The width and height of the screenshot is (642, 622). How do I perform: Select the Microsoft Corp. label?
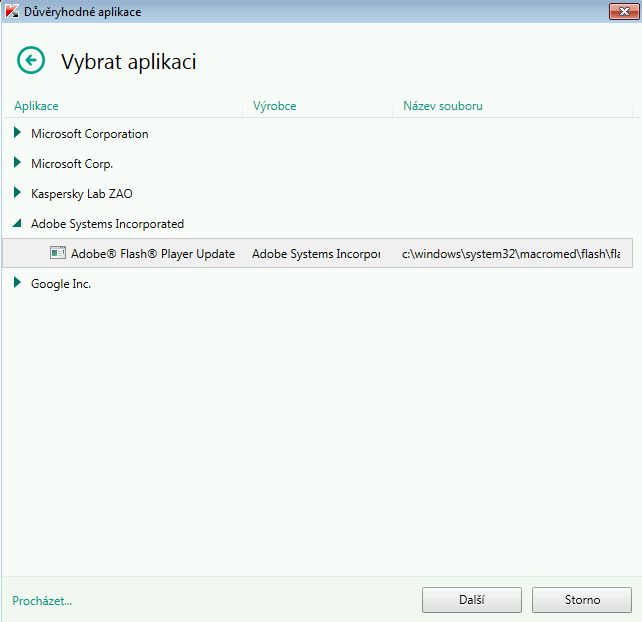72,164
